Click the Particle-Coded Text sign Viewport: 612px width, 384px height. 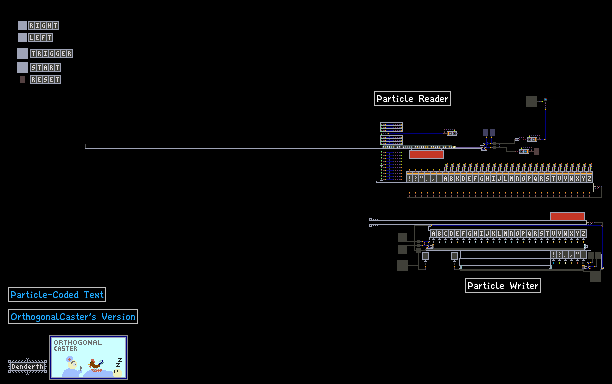[57, 295]
